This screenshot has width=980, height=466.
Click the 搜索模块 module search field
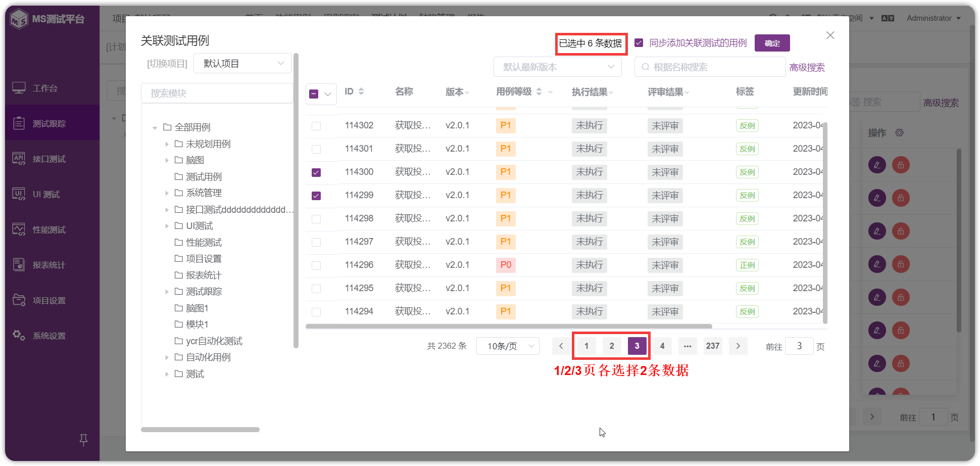click(217, 93)
